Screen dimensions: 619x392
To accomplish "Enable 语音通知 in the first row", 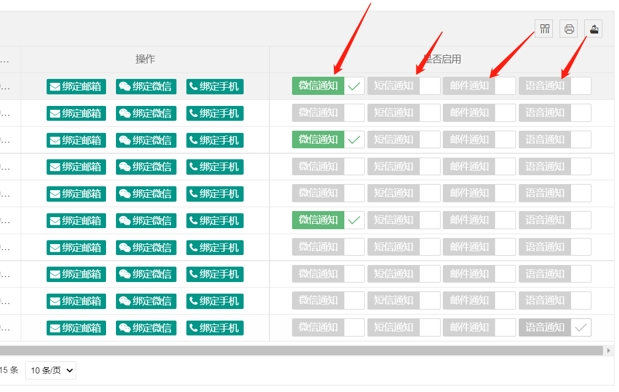I will 555,86.
